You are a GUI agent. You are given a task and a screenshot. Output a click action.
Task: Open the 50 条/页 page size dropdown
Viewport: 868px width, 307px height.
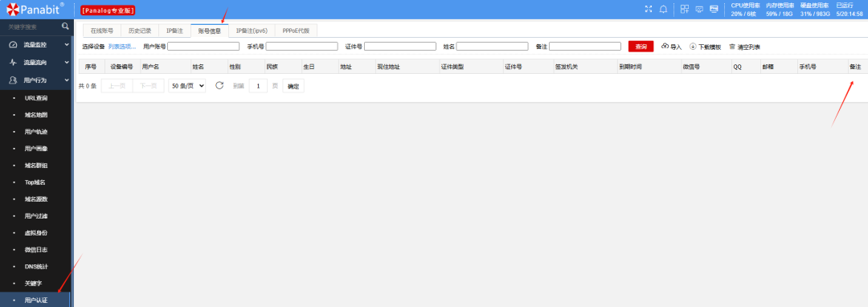tap(186, 86)
